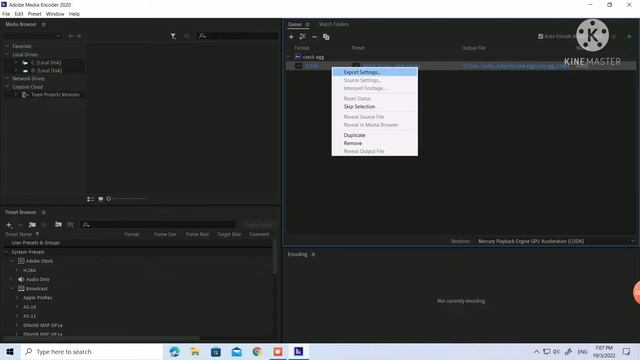The image size is (640, 360).
Task: Click the Frame Size column header
Action: (165, 234)
